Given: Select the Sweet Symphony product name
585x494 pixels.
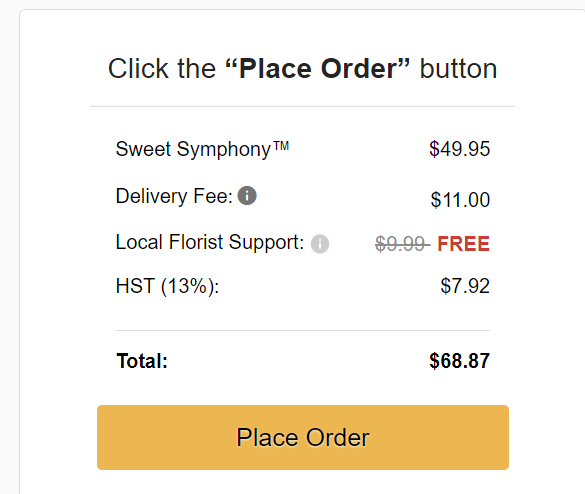Looking at the screenshot, I should point(202,149).
